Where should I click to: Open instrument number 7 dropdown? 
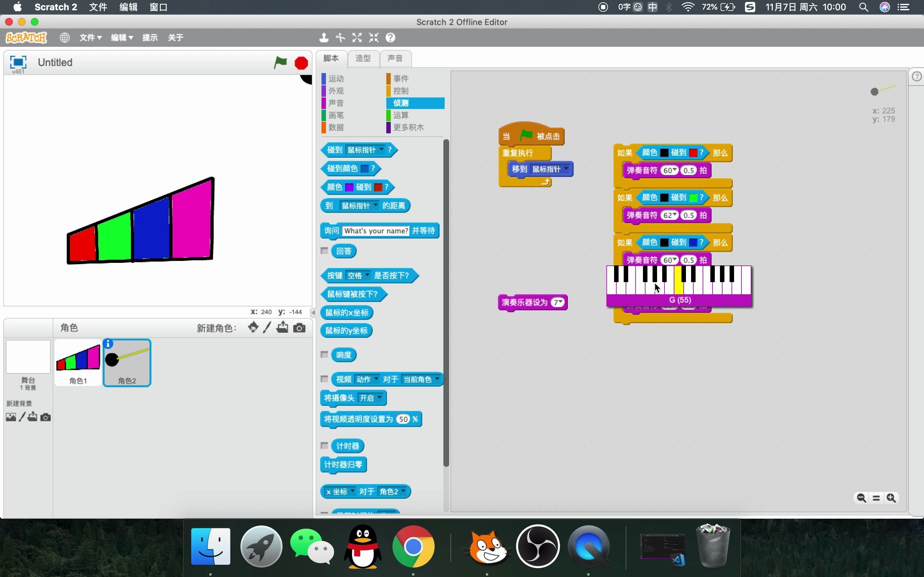point(560,302)
